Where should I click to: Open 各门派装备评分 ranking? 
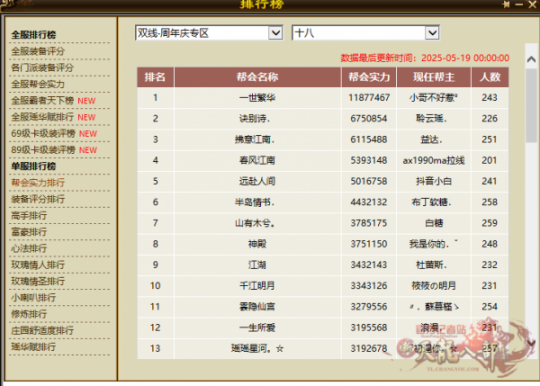[x=42, y=67]
